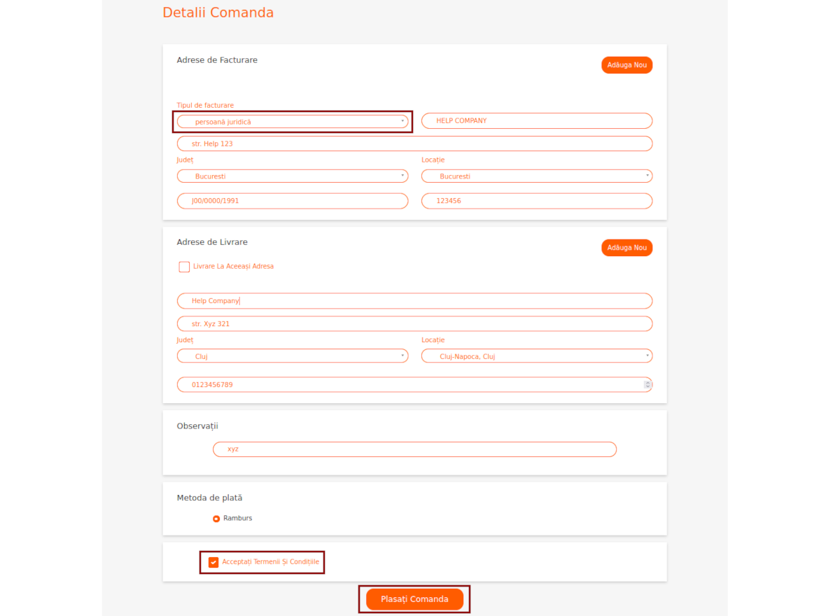840x616 pixels.
Task: Click the HELP COMPANY billing name field
Action: coord(537,120)
